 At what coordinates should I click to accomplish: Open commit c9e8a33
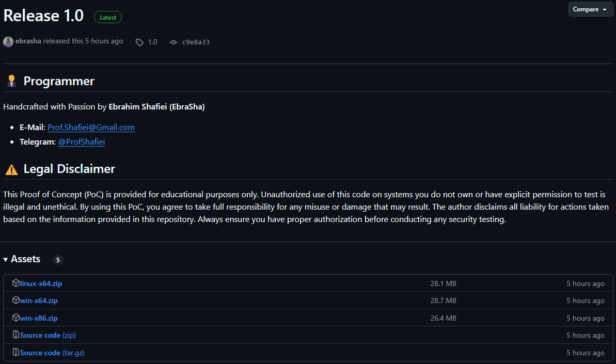pyautogui.click(x=196, y=42)
